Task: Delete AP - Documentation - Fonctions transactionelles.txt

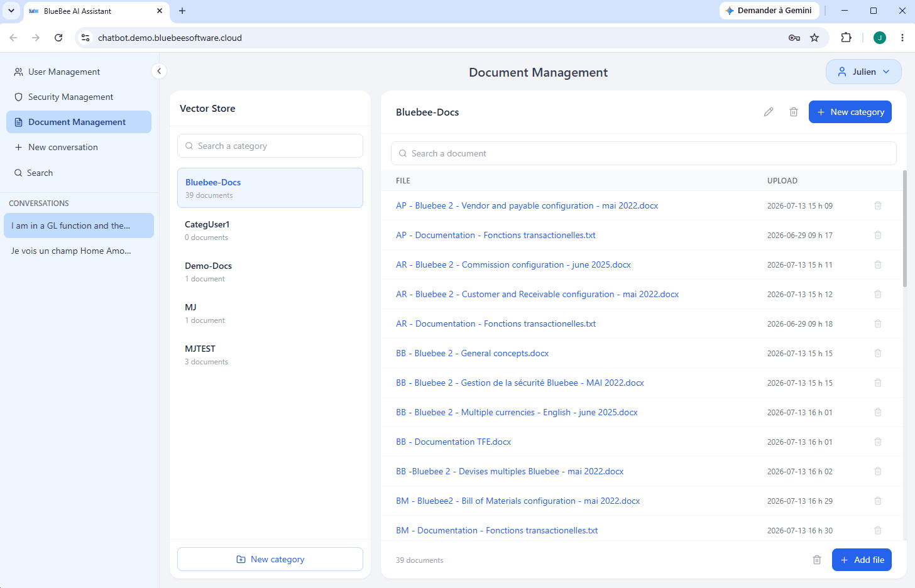Action: pyautogui.click(x=878, y=235)
